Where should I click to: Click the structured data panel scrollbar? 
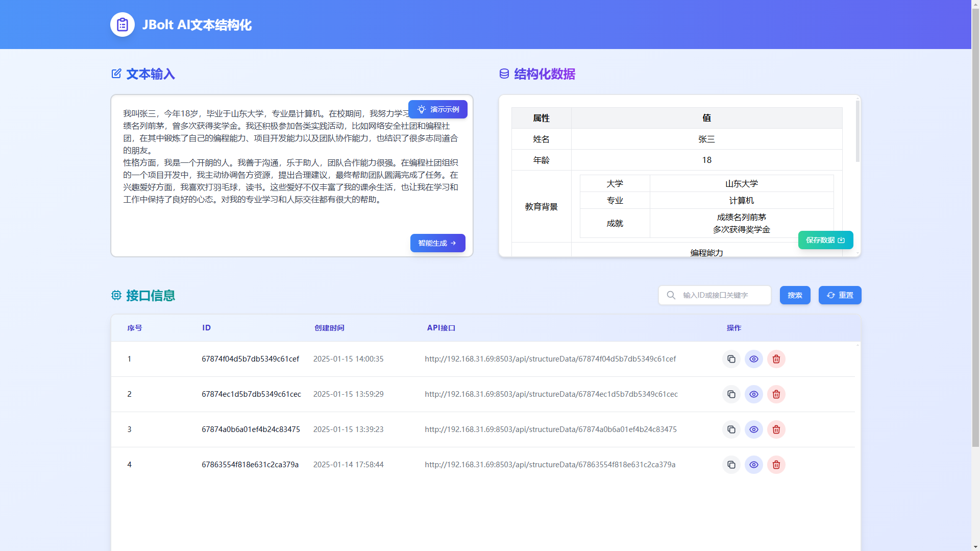[x=857, y=131]
